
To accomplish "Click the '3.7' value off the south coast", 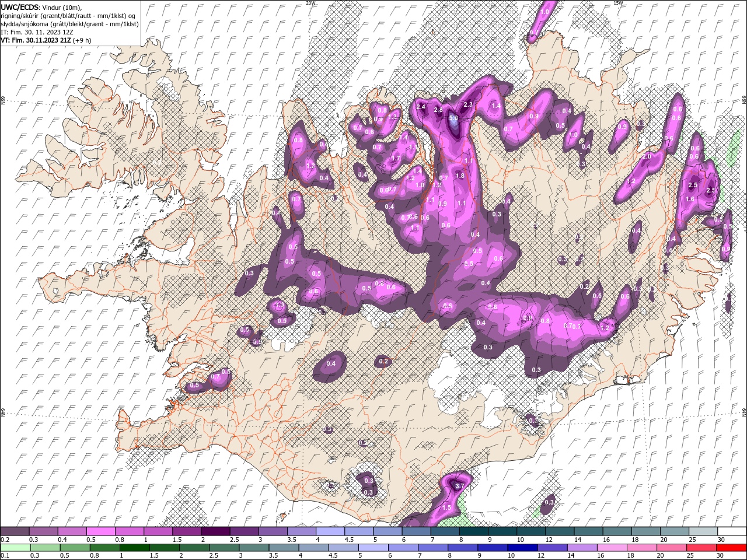I will click(459, 486).
